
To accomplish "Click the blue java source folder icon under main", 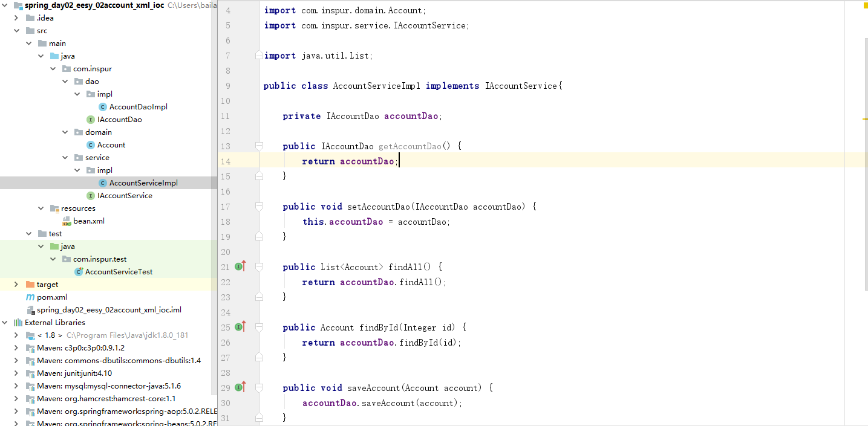I will point(54,56).
